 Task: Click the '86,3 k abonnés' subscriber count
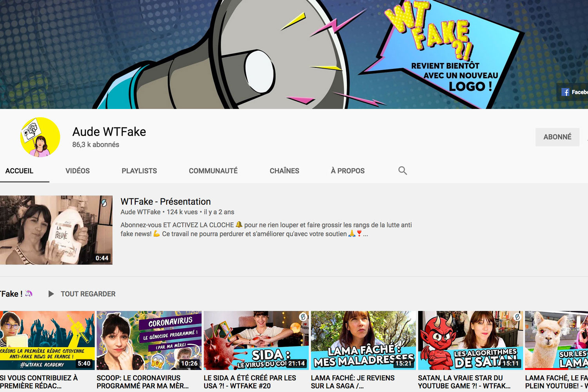coord(96,145)
